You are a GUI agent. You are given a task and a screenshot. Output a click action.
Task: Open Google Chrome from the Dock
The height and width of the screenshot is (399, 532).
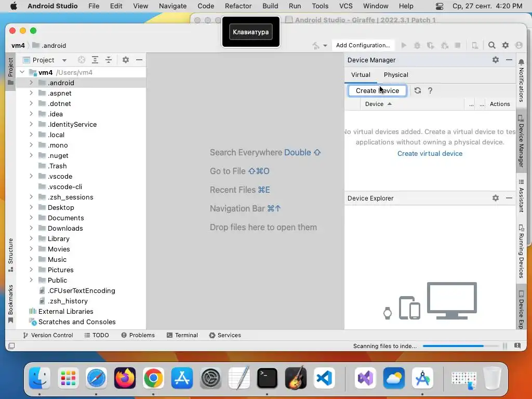tap(153, 378)
